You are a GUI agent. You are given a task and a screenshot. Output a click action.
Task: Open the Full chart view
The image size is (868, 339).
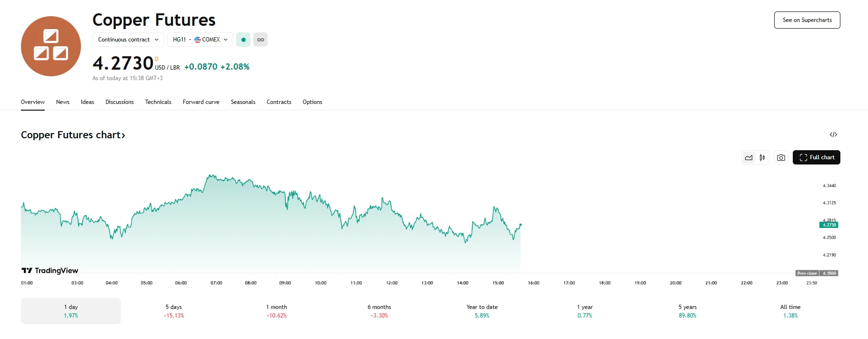point(816,157)
